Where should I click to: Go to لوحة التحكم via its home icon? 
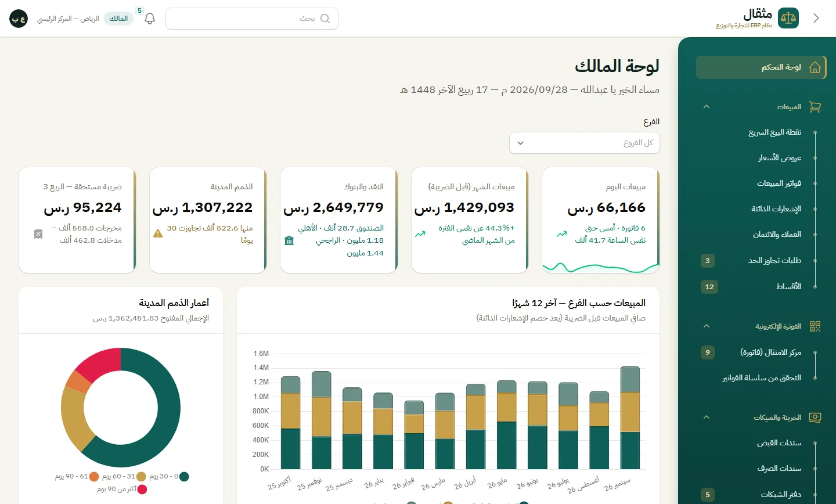tap(815, 67)
